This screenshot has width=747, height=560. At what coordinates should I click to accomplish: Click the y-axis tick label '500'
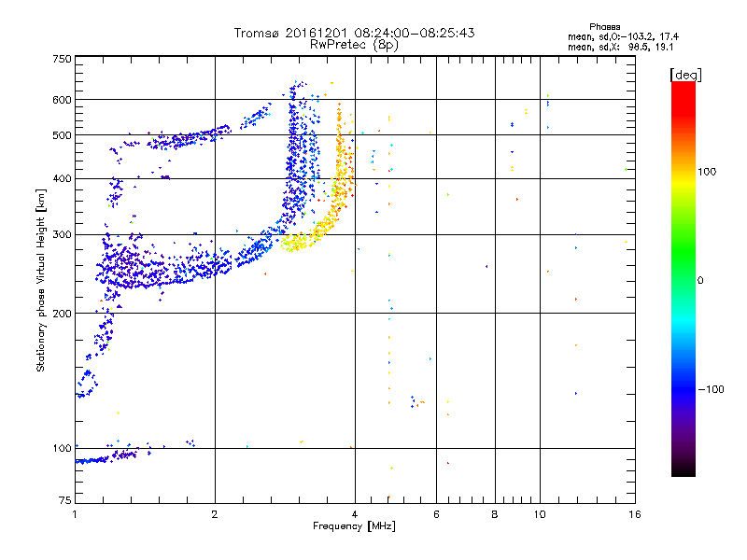click(62, 135)
